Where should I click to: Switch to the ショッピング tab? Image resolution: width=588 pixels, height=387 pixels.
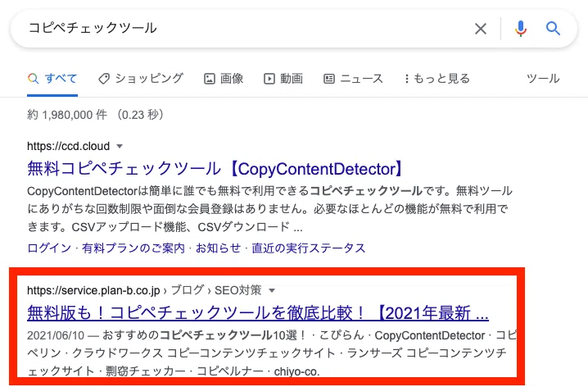coord(141,79)
